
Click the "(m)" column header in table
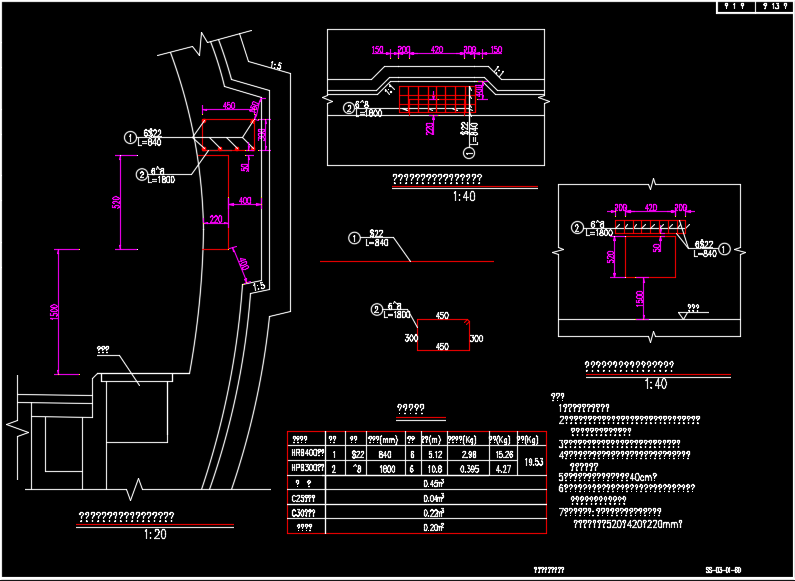[432, 440]
